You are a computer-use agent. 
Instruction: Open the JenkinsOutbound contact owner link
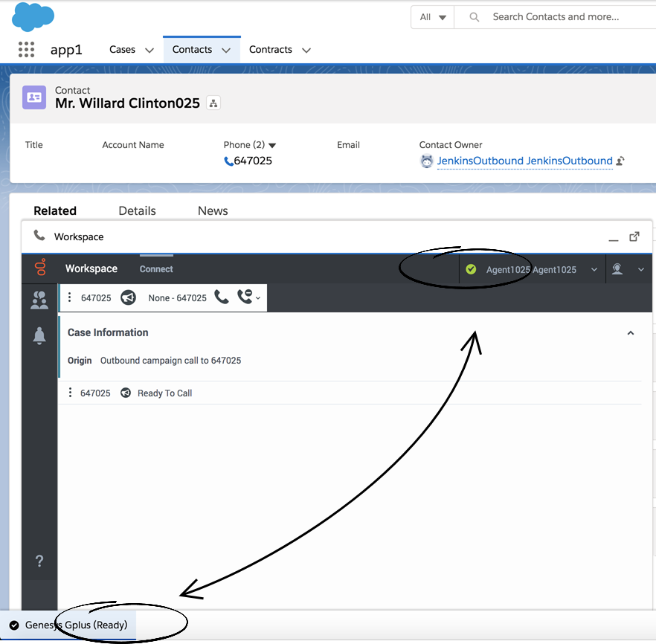[x=524, y=161]
